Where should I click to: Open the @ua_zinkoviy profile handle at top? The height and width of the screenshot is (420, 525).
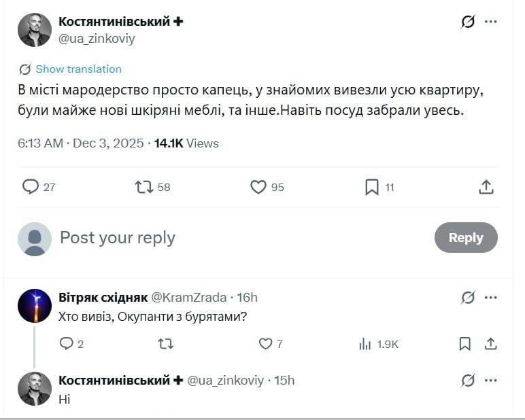pyautogui.click(x=97, y=39)
